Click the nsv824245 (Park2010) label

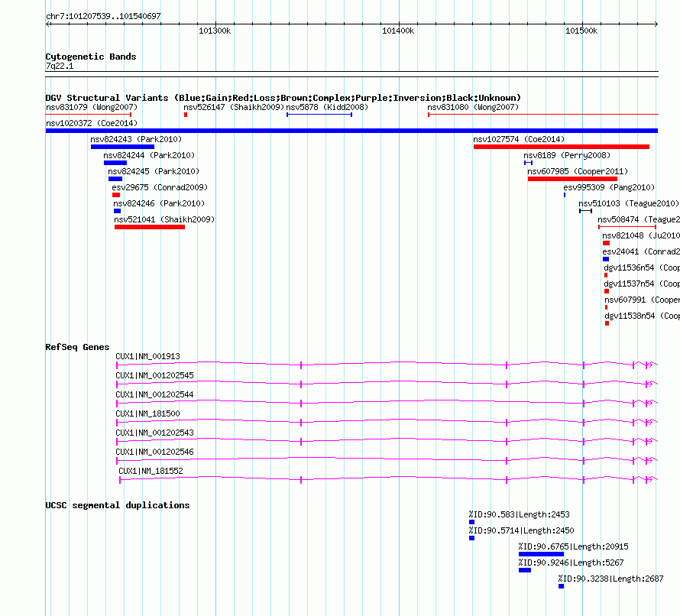click(154, 171)
